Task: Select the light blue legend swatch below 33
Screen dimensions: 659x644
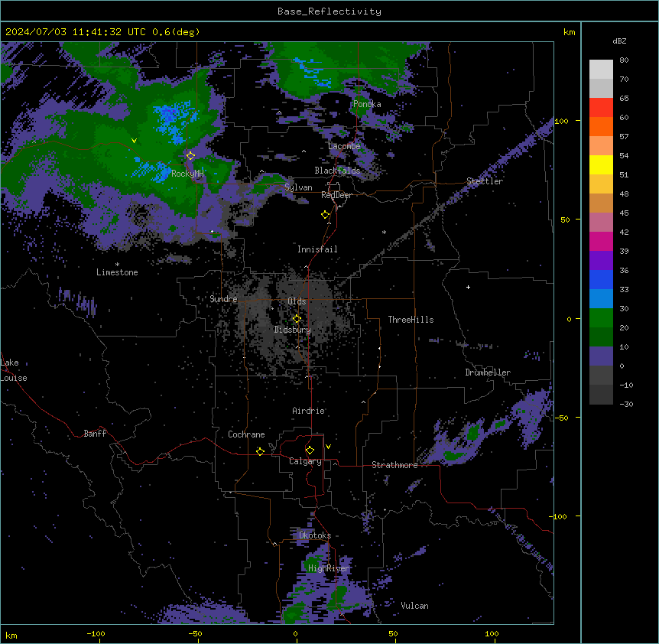Action: coord(601,298)
